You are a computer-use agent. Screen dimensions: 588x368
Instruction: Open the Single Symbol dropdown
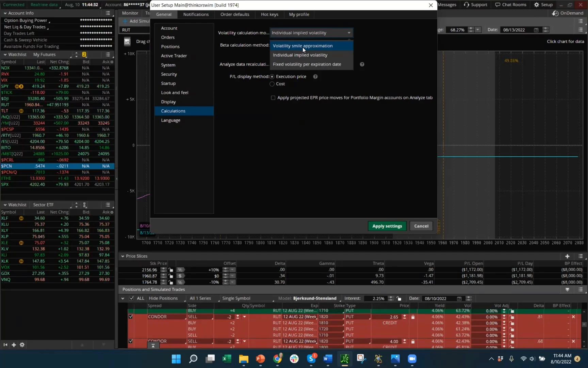248,298
